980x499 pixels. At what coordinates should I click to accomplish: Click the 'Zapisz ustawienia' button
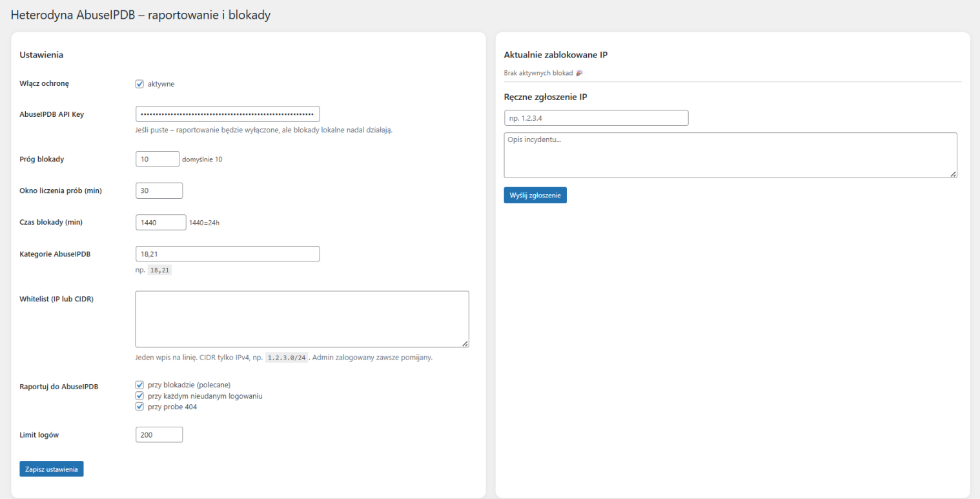pos(52,469)
